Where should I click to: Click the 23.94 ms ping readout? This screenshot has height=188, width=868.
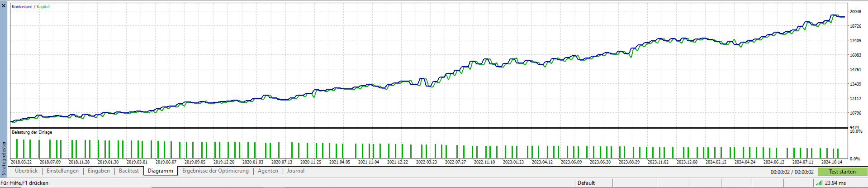[x=835, y=183]
